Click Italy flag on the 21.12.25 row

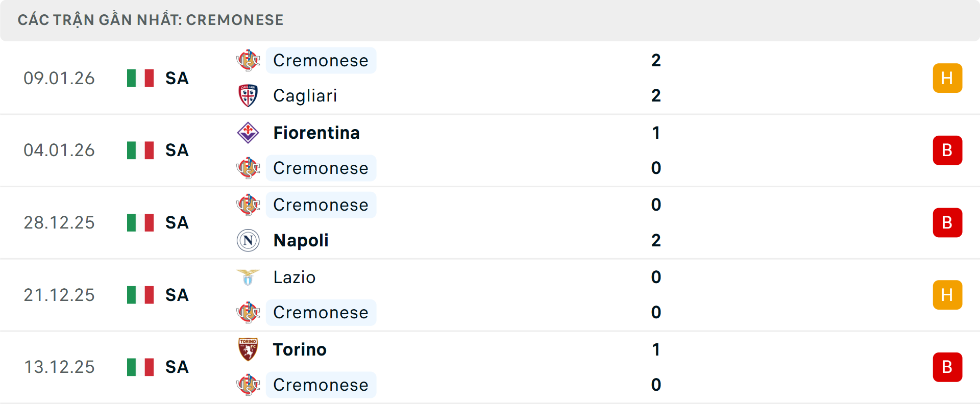coord(140,295)
